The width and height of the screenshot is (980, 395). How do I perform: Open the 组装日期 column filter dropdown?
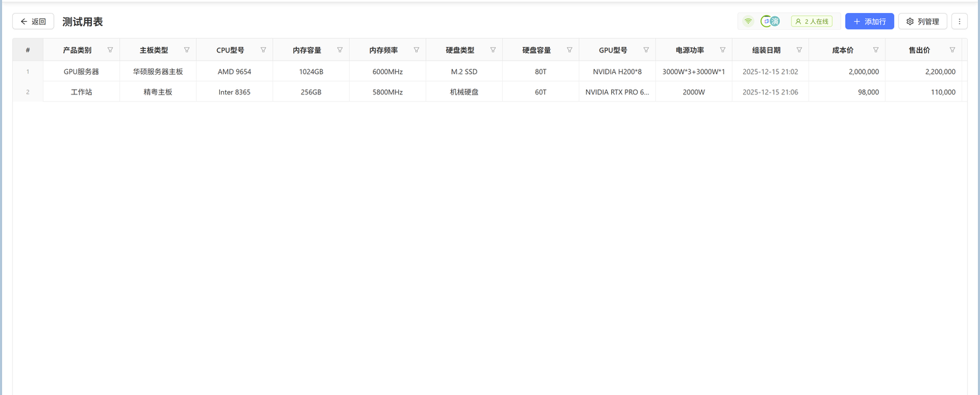[800, 49]
